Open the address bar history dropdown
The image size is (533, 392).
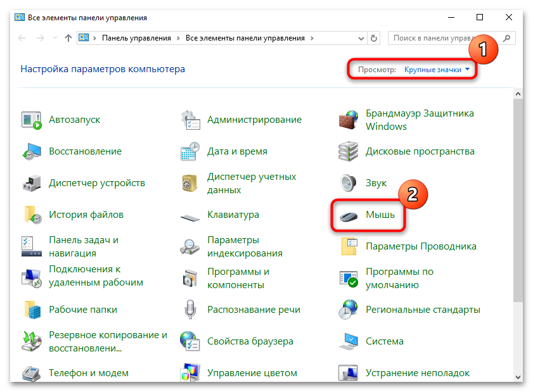360,38
